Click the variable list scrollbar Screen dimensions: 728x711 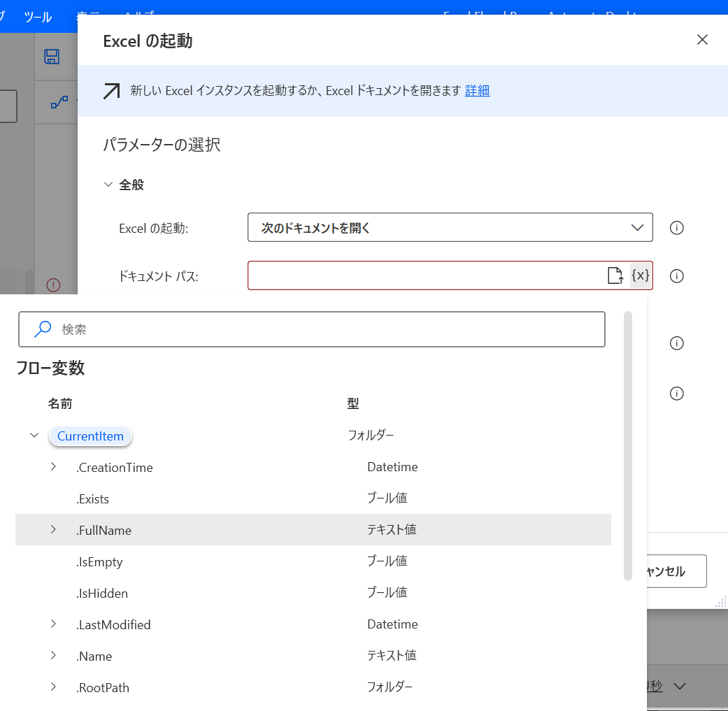click(x=628, y=445)
